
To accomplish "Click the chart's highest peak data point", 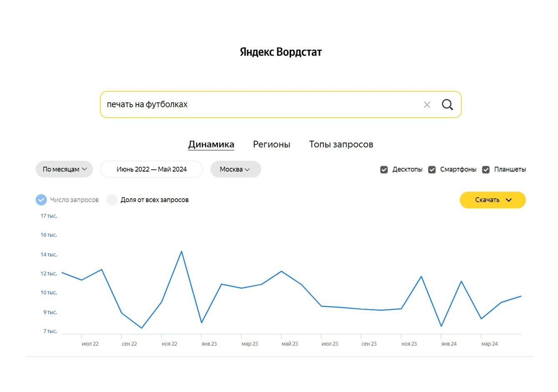I will click(182, 251).
